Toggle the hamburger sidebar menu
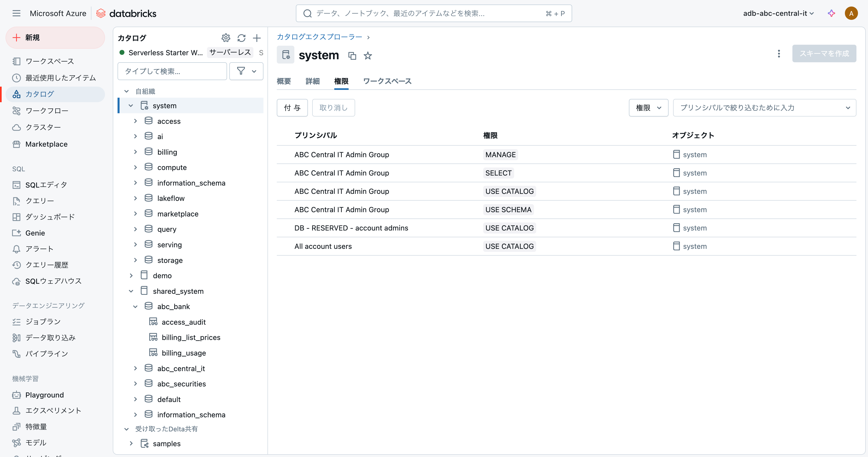This screenshot has width=868, height=457. pos(16,13)
